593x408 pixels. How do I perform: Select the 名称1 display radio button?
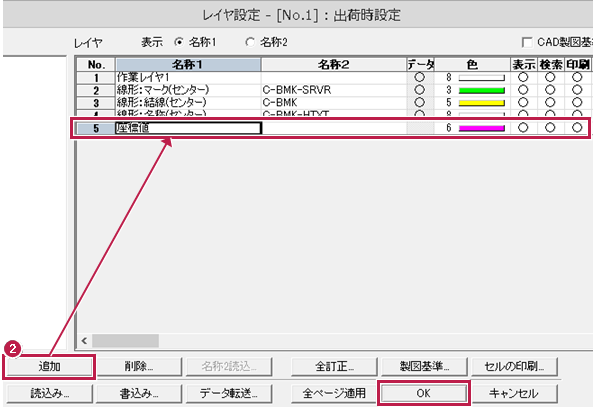click(x=179, y=42)
